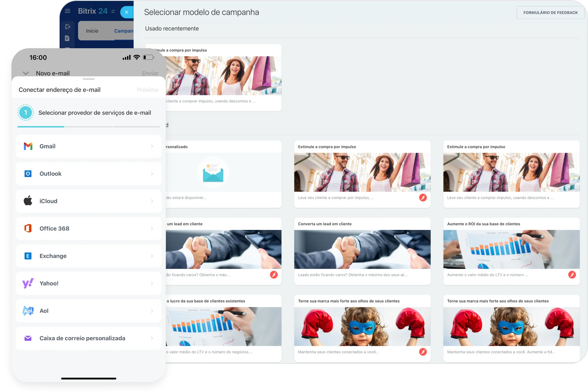Switch to the Início tab
The height and width of the screenshot is (392, 588).
tap(92, 31)
